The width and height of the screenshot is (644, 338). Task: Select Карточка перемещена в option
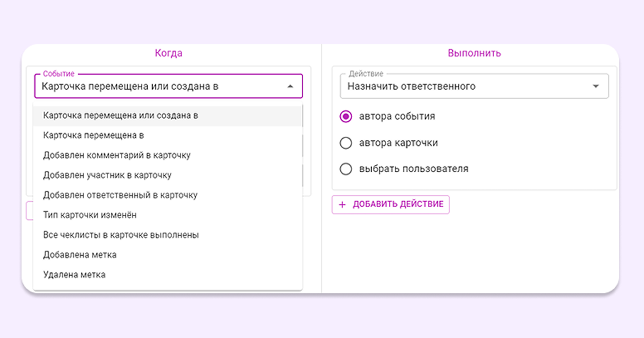pyautogui.click(x=93, y=135)
